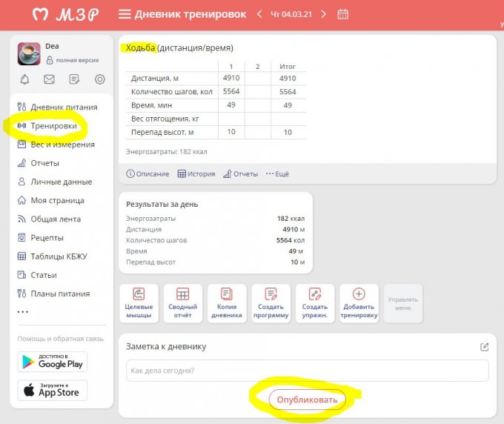The height and width of the screenshot is (424, 504).
Task: Open Дневник питания in sidebar
Action: coord(63,107)
